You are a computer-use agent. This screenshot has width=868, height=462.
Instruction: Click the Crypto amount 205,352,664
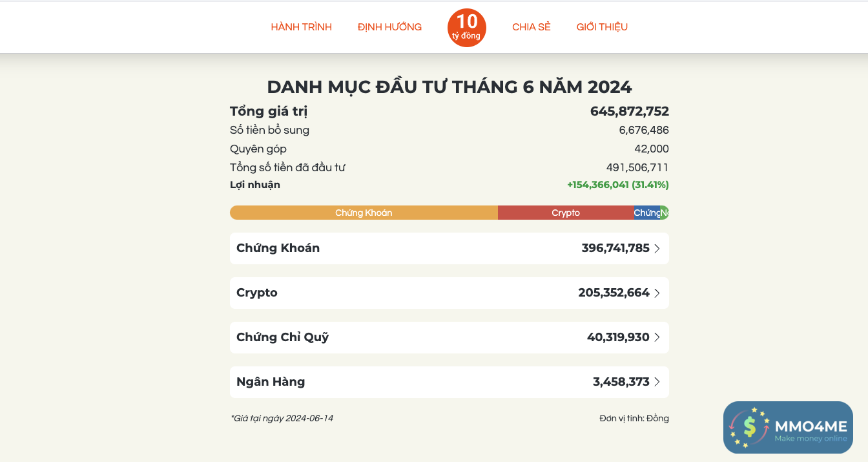point(614,293)
